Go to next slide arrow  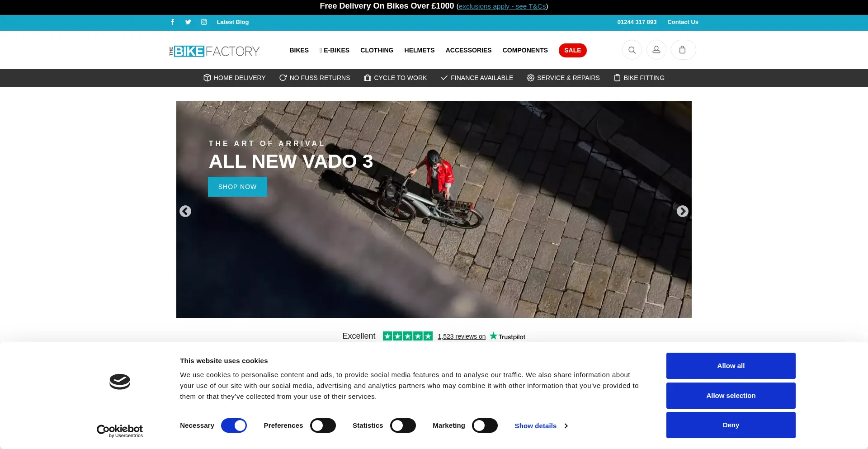pyautogui.click(x=683, y=211)
